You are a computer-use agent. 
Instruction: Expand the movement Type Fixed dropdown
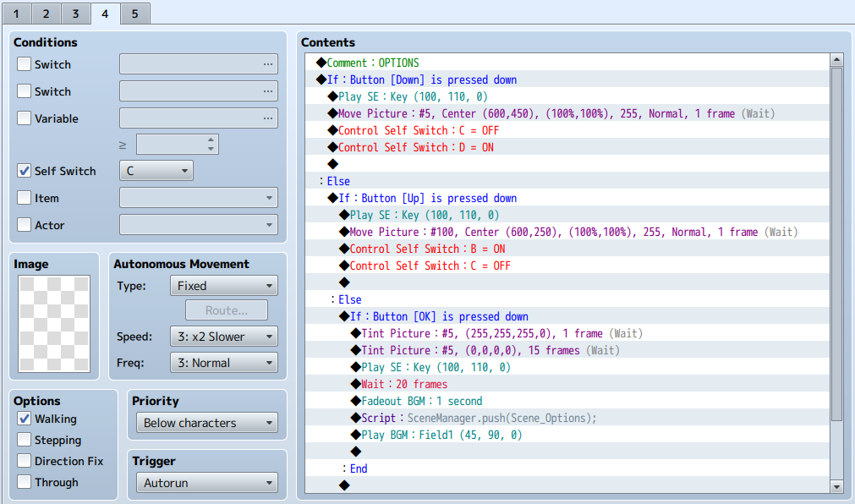pos(224,286)
